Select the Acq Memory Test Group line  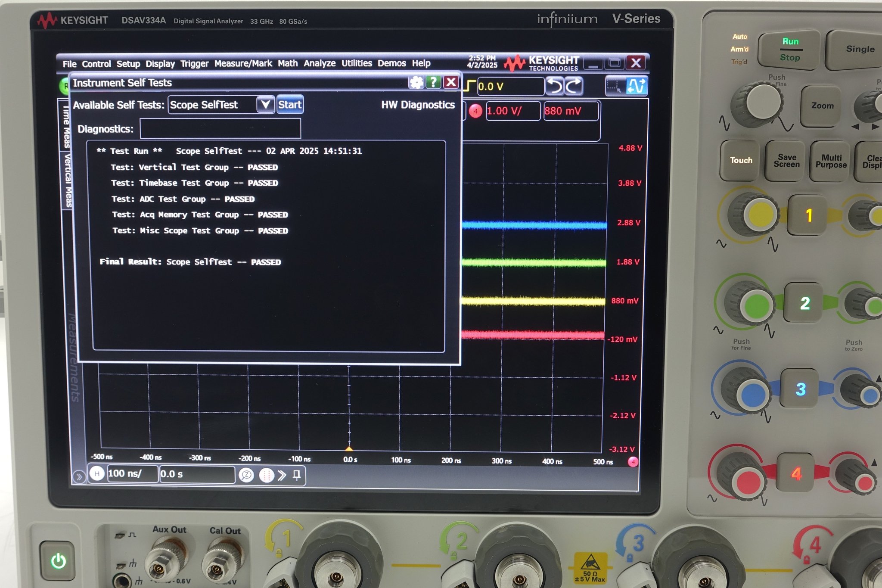(x=200, y=215)
